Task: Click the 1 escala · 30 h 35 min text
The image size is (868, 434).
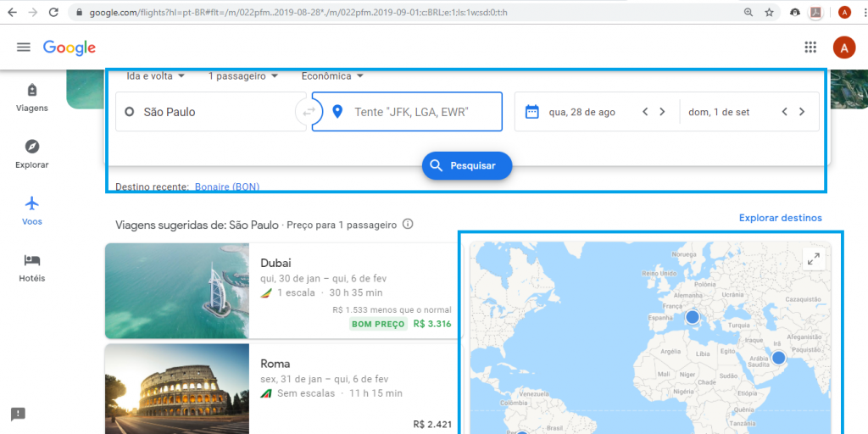Action: (330, 292)
